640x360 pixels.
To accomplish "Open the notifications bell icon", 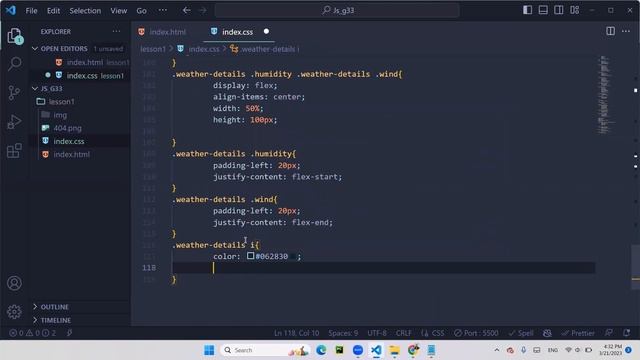I will click(627, 333).
